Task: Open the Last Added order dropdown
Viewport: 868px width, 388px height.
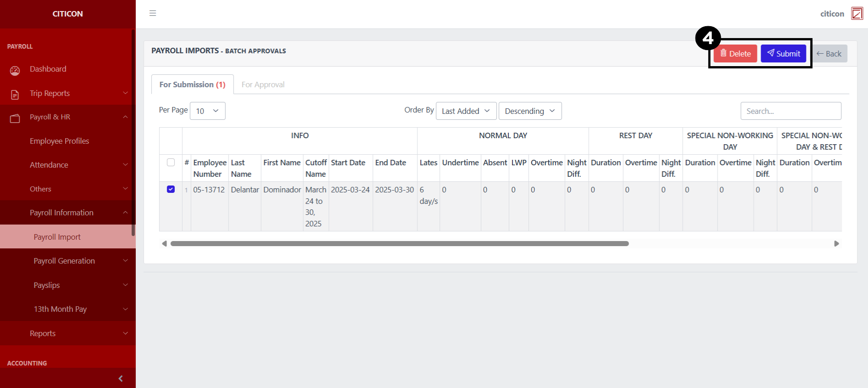Action: click(x=466, y=111)
